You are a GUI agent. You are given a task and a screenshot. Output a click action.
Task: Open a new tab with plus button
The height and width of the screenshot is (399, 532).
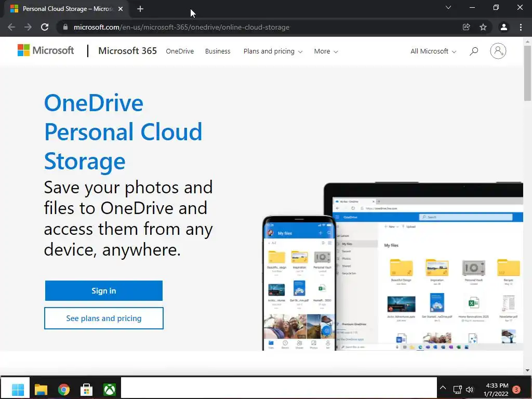tap(140, 9)
